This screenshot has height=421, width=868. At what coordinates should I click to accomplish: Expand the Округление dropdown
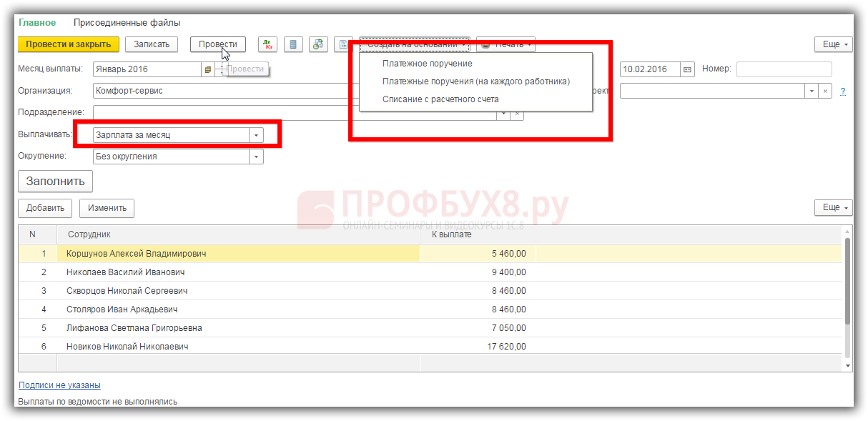(256, 157)
